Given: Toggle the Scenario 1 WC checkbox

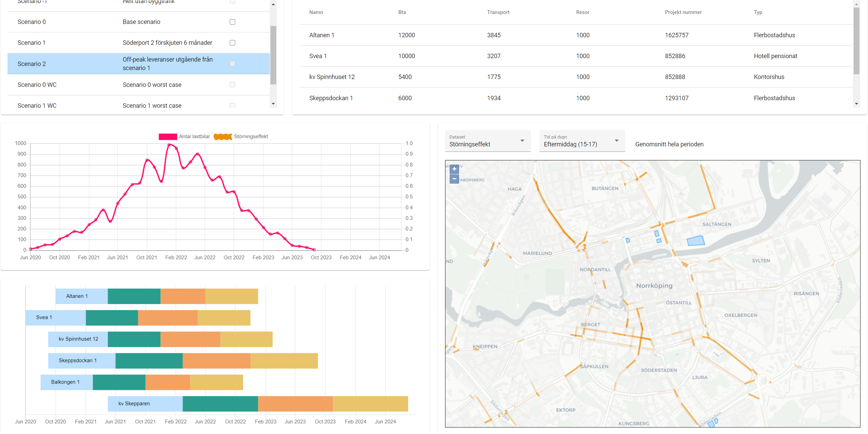Looking at the screenshot, I should (232, 105).
